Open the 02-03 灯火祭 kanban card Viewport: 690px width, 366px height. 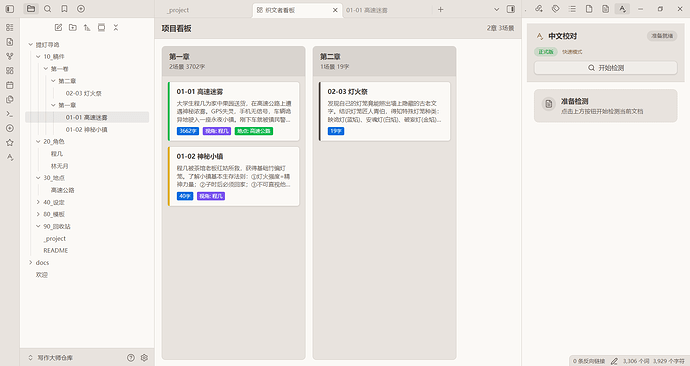tap(385, 111)
